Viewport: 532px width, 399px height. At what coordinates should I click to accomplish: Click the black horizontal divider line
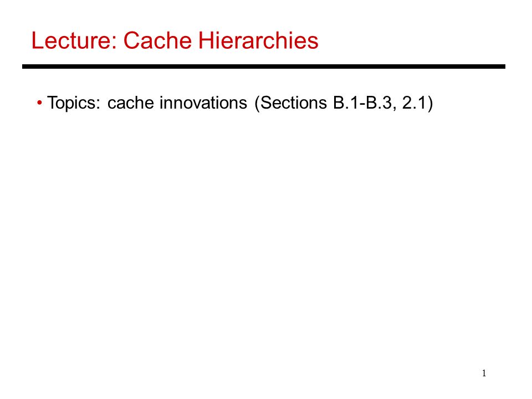264,66
